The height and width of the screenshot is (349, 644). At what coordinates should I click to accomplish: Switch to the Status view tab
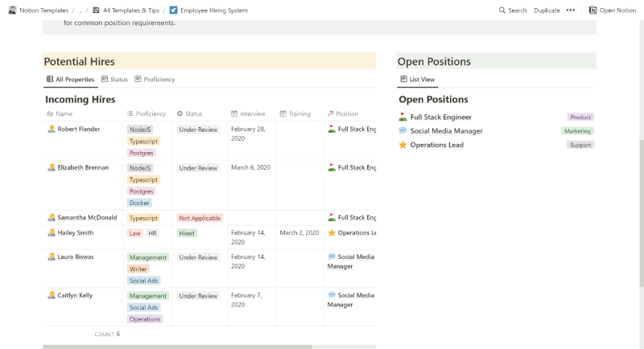click(x=114, y=79)
